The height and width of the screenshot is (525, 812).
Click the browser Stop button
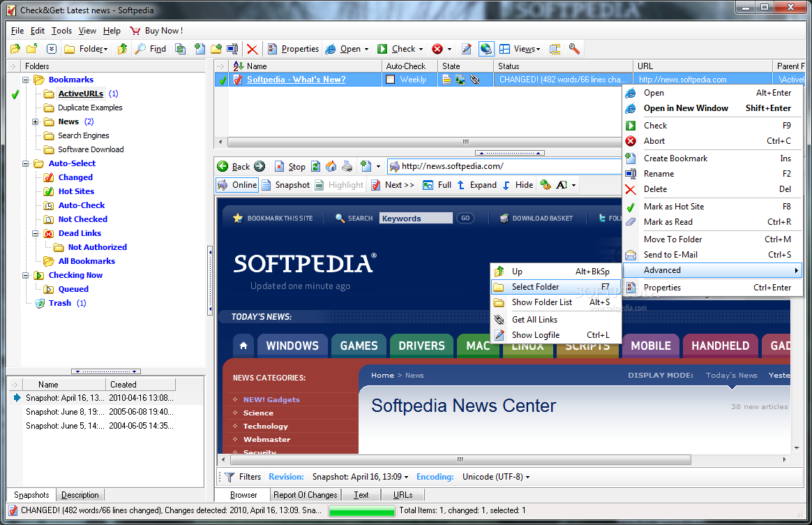point(290,166)
